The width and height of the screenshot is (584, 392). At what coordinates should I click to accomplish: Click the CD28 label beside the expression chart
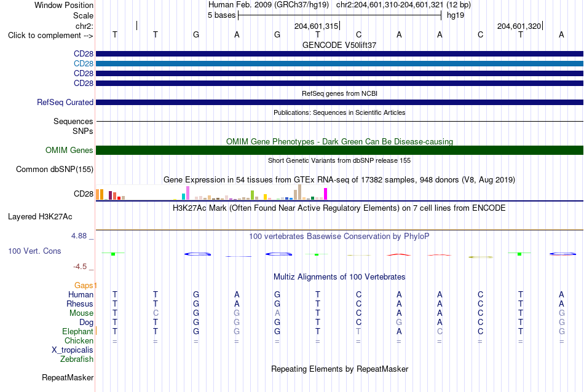84,194
